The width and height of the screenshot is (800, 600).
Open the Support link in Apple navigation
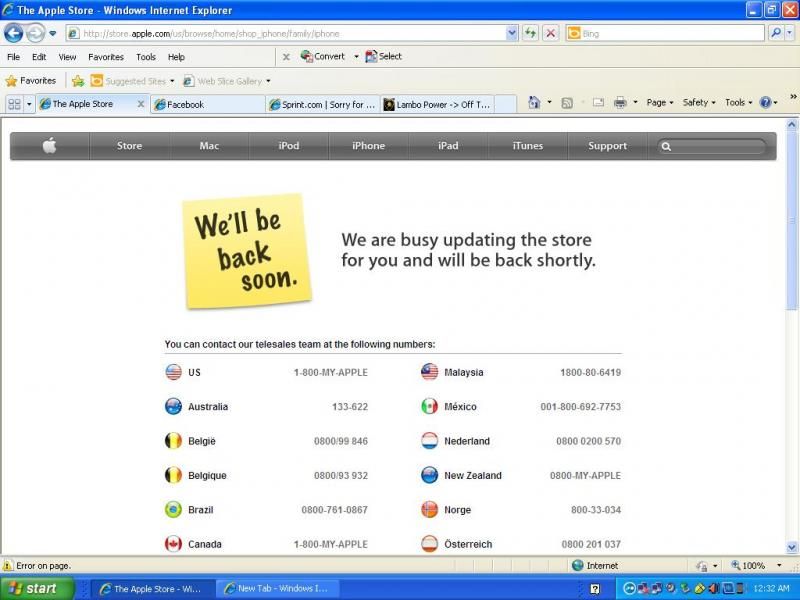pyautogui.click(x=607, y=146)
